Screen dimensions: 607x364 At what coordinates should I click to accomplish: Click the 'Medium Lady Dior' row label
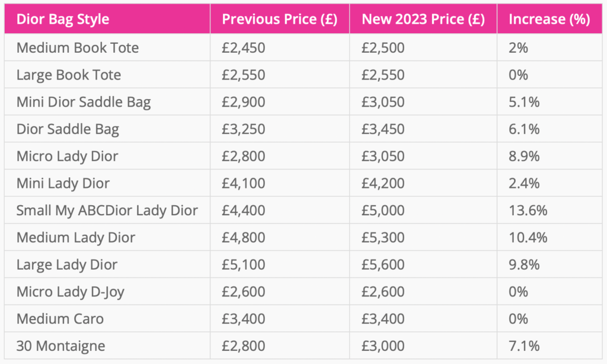pos(76,238)
